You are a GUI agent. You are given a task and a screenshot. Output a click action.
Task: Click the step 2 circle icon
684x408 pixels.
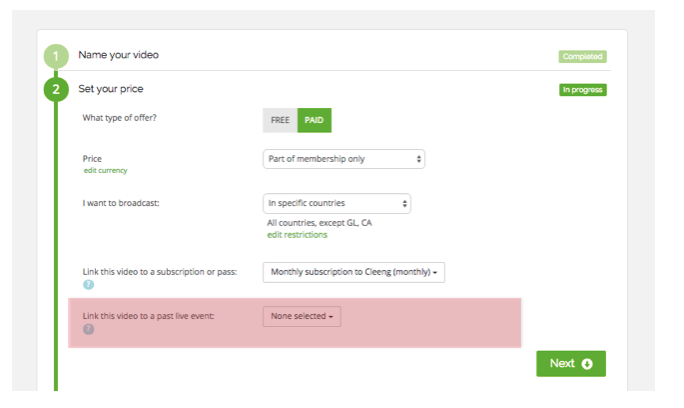point(56,89)
